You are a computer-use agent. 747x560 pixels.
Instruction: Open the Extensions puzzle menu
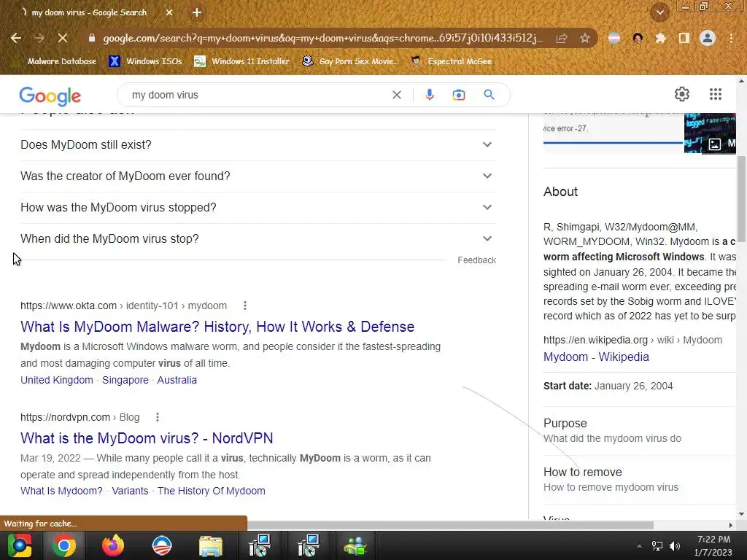point(660,38)
